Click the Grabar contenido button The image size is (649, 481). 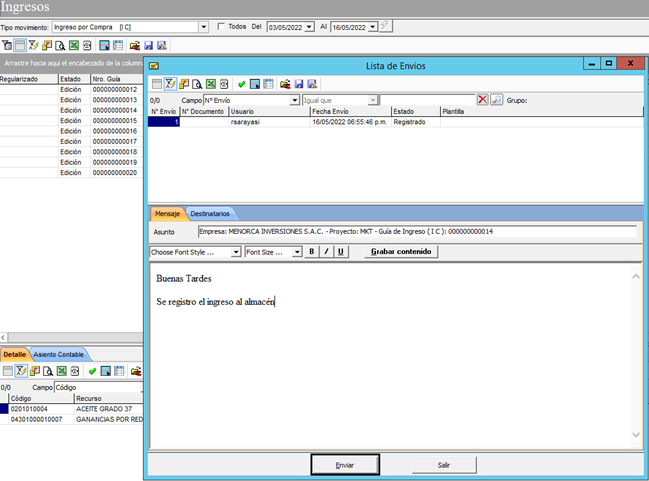(401, 251)
